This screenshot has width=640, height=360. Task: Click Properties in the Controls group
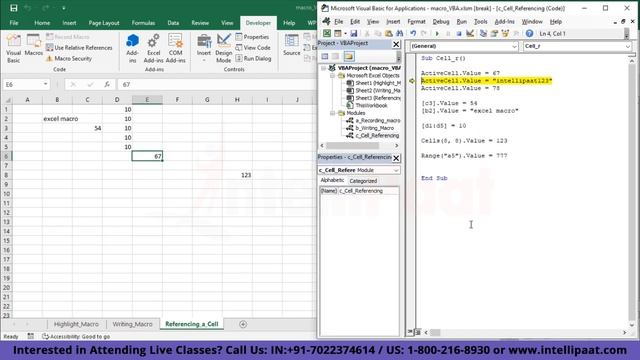pos(252,37)
